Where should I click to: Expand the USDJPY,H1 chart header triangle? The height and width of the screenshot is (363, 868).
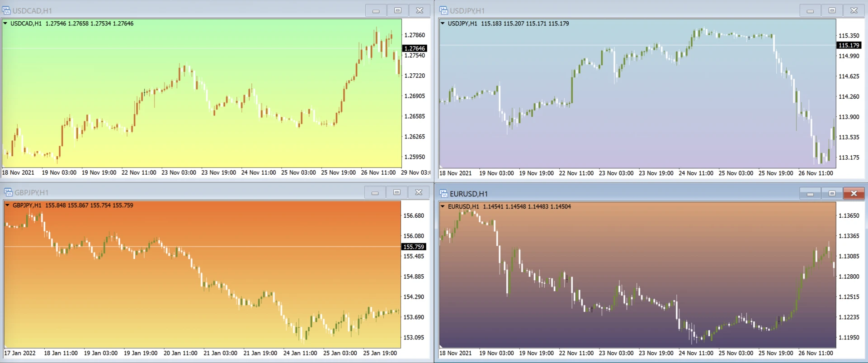(443, 24)
